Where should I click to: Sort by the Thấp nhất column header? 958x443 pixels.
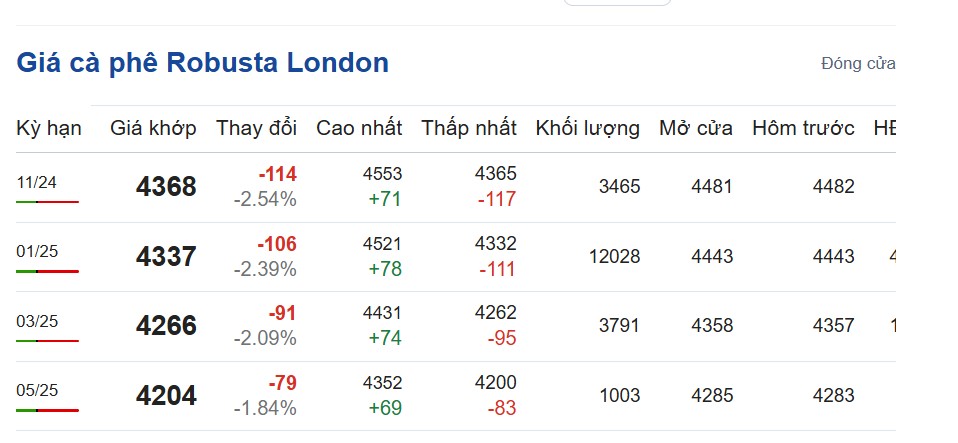pyautogui.click(x=468, y=128)
